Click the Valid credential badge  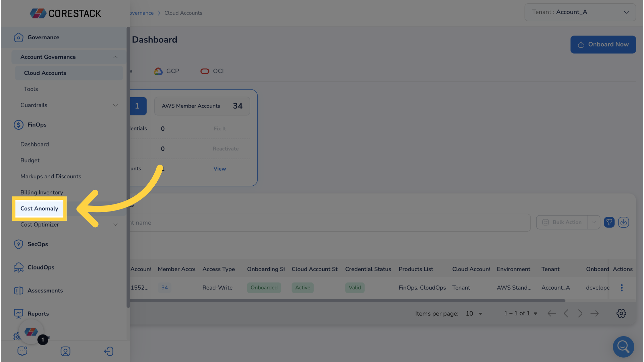[355, 288]
